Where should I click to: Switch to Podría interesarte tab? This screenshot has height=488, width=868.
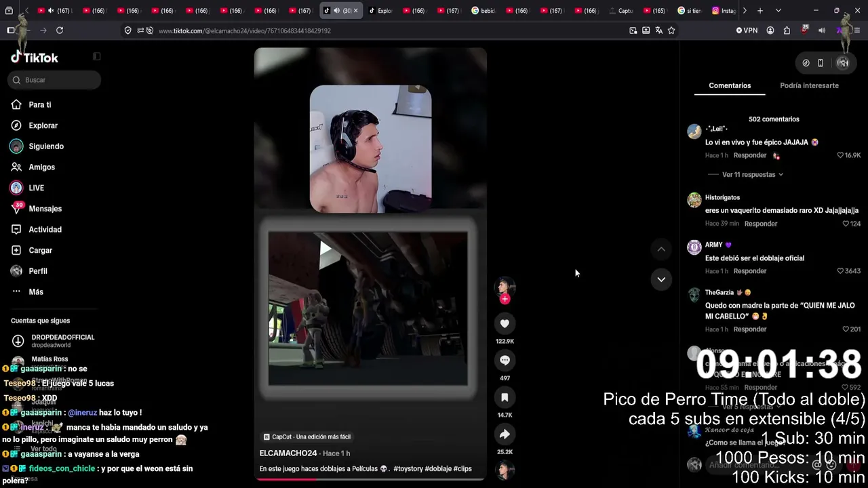809,85
